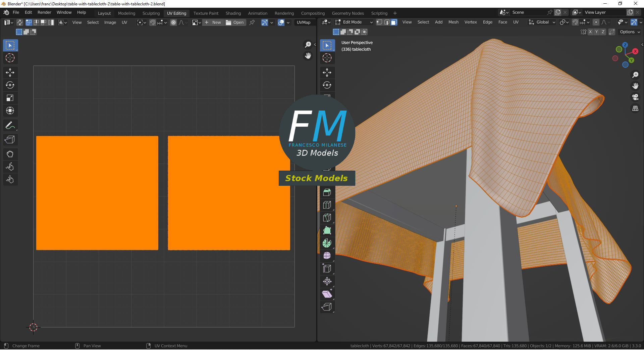Click the red X axis on navigation gizmo
Viewport: 644px width, 350px height.
pos(635,51)
